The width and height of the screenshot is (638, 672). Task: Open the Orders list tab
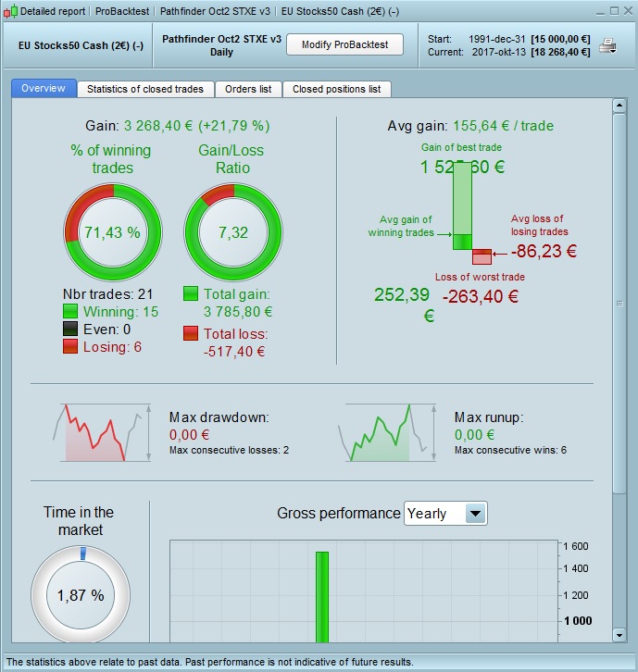pos(248,89)
